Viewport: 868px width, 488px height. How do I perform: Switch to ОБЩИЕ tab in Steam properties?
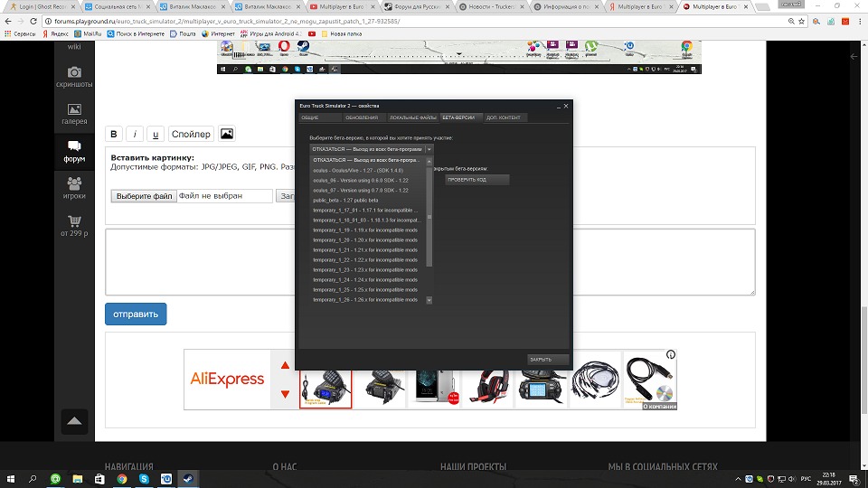tap(319, 117)
